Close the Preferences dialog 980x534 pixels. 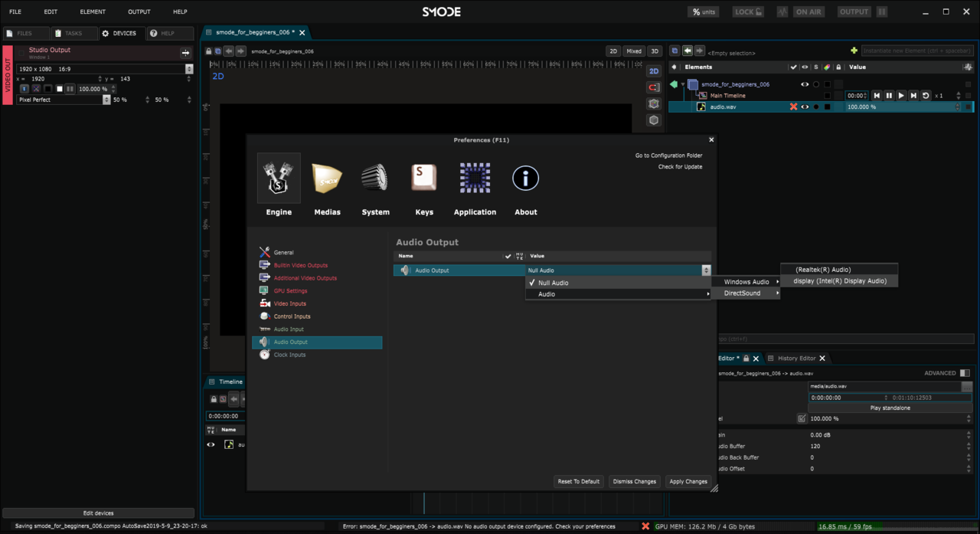[x=711, y=140]
